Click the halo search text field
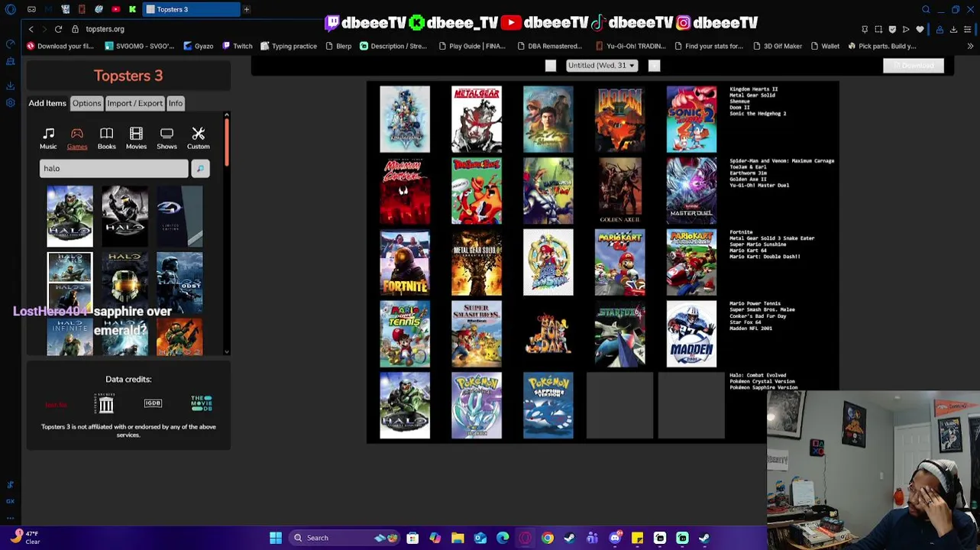 click(x=114, y=168)
